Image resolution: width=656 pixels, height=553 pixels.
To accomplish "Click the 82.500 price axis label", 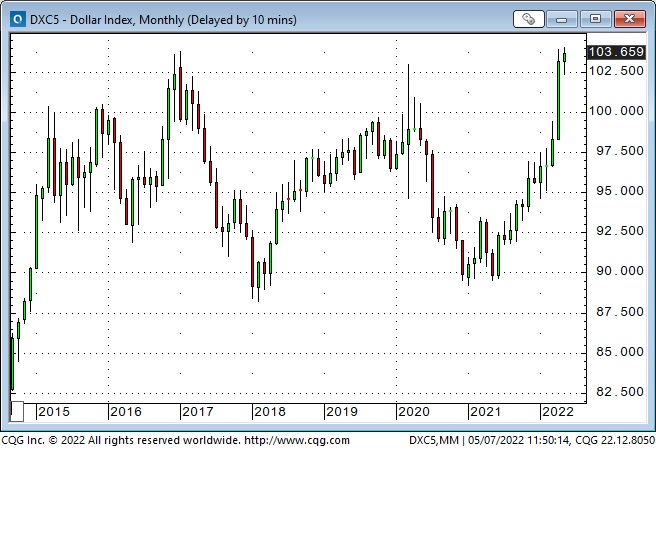I will (x=620, y=392).
